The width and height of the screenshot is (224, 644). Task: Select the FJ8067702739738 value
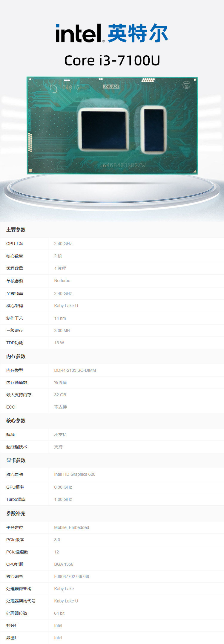(72, 576)
